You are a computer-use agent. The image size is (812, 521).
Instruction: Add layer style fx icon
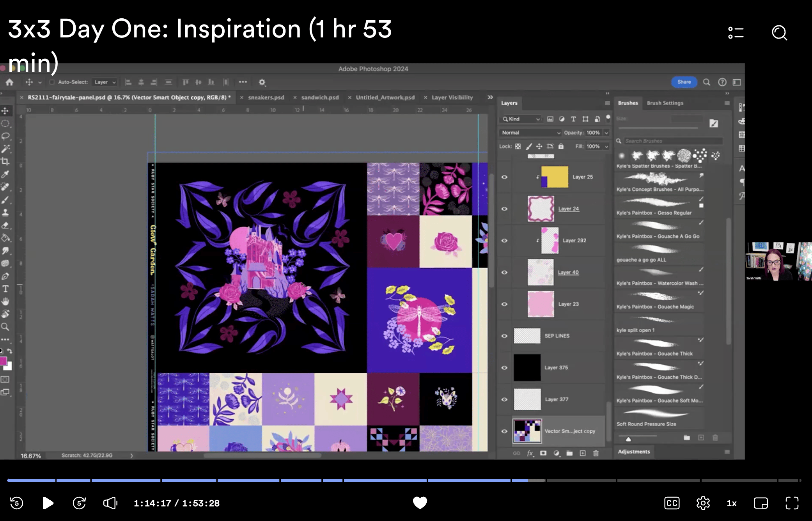tap(530, 453)
